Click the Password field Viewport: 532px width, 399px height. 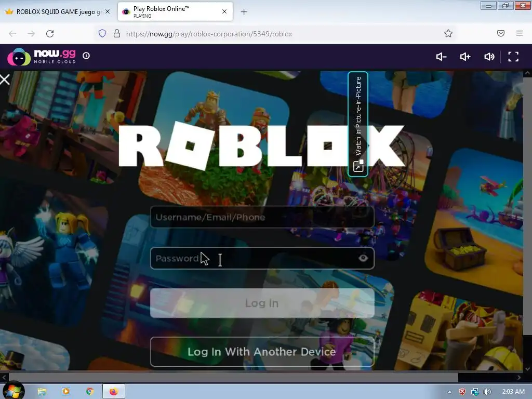[262, 258]
